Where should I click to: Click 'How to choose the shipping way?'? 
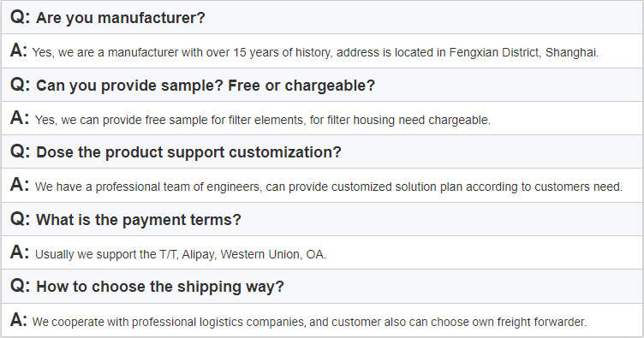point(160,287)
